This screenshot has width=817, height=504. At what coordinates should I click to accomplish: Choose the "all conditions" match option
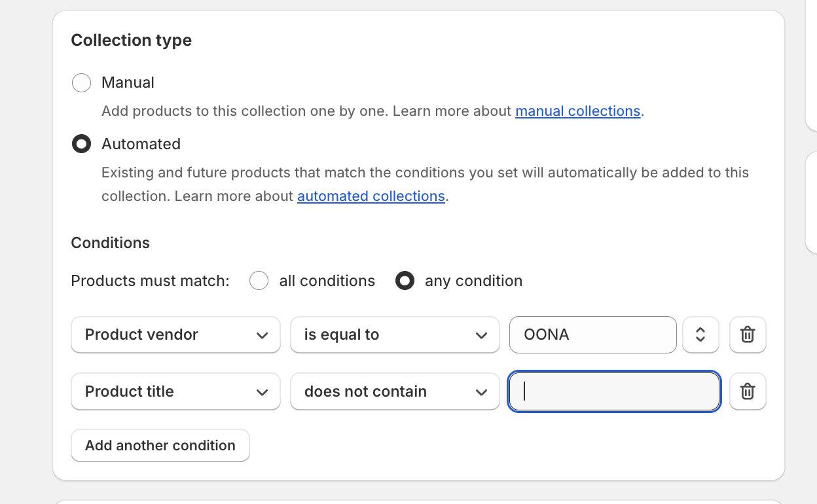click(x=259, y=281)
